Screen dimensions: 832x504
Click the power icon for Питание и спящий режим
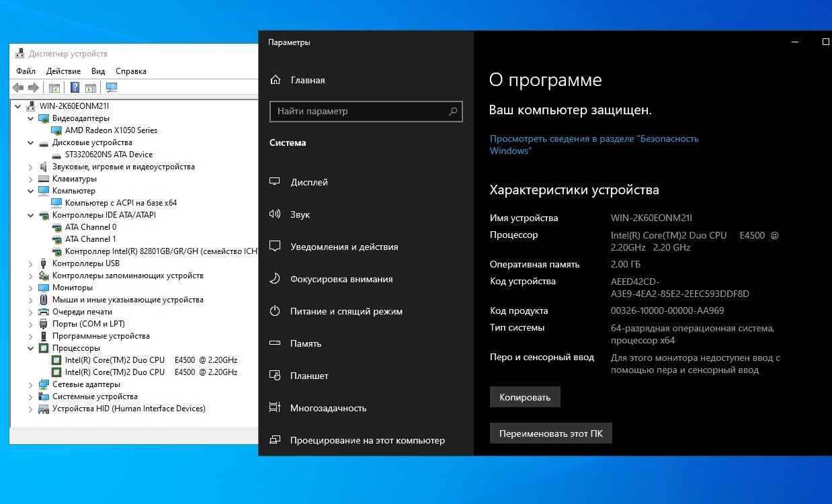[274, 311]
